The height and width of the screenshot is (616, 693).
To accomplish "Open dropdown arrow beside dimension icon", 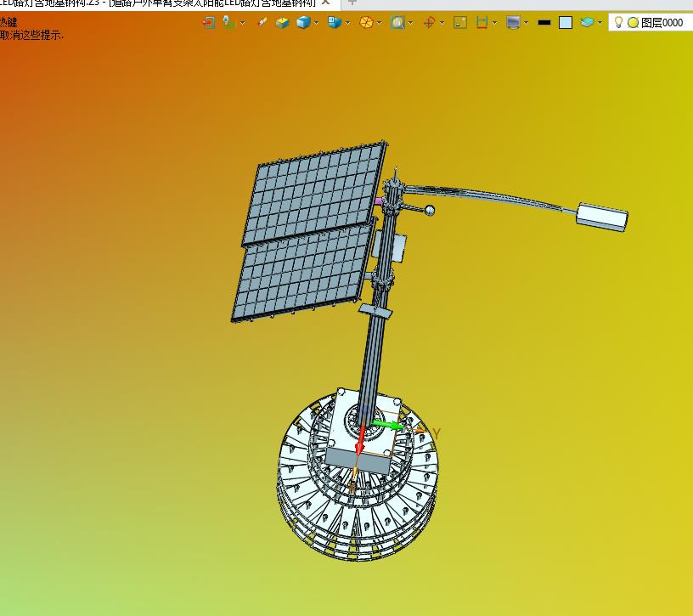I will (x=494, y=23).
